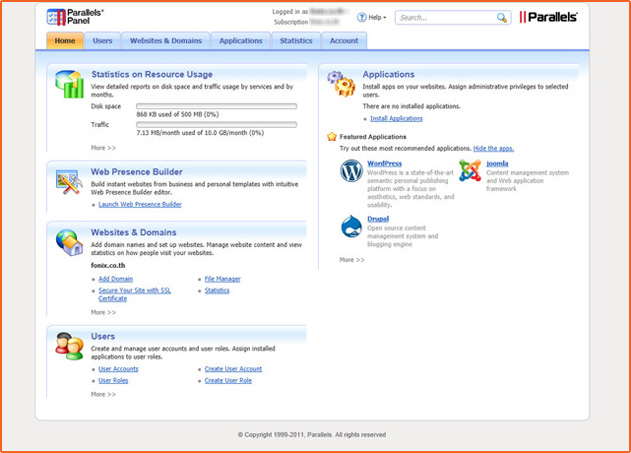Click the Applications gears icon
Image resolution: width=631 pixels, height=453 pixels.
[x=341, y=84]
